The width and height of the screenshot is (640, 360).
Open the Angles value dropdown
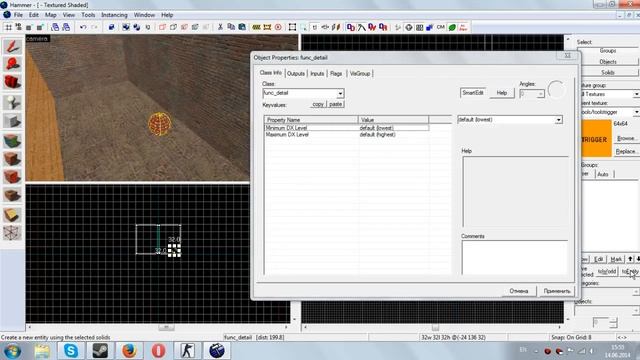pyautogui.click(x=540, y=94)
